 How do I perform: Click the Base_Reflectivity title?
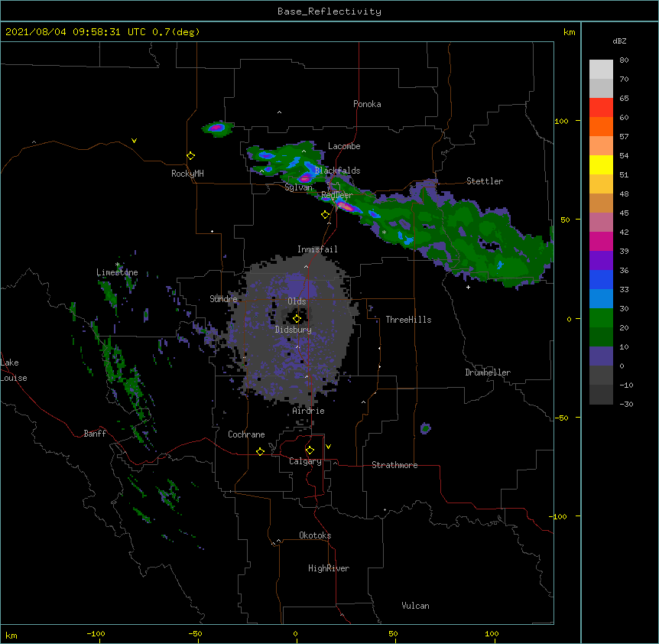tap(329, 11)
